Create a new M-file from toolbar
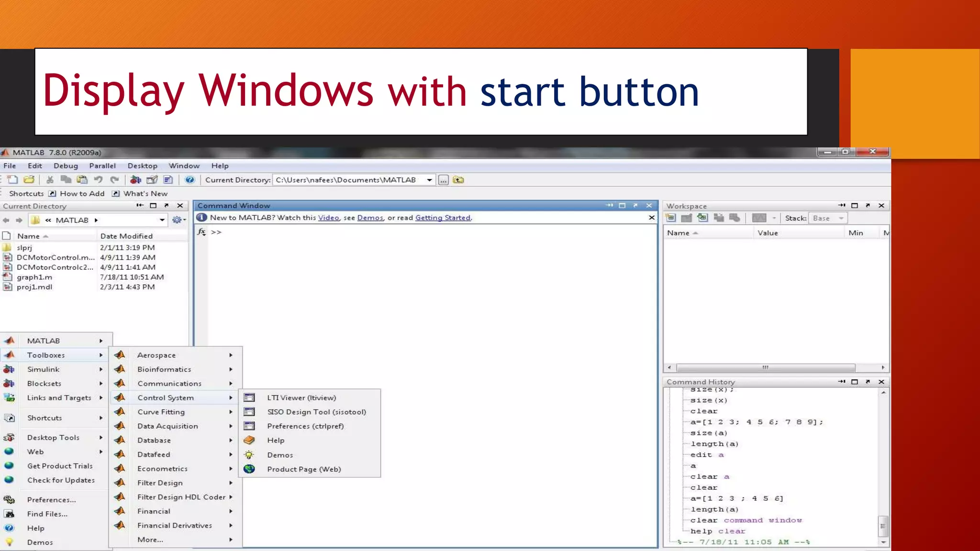Image resolution: width=980 pixels, height=551 pixels. (x=12, y=180)
